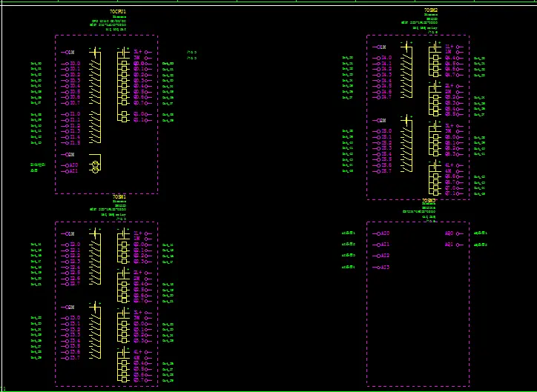Click the 70SM2 module title label

(x=430, y=11)
